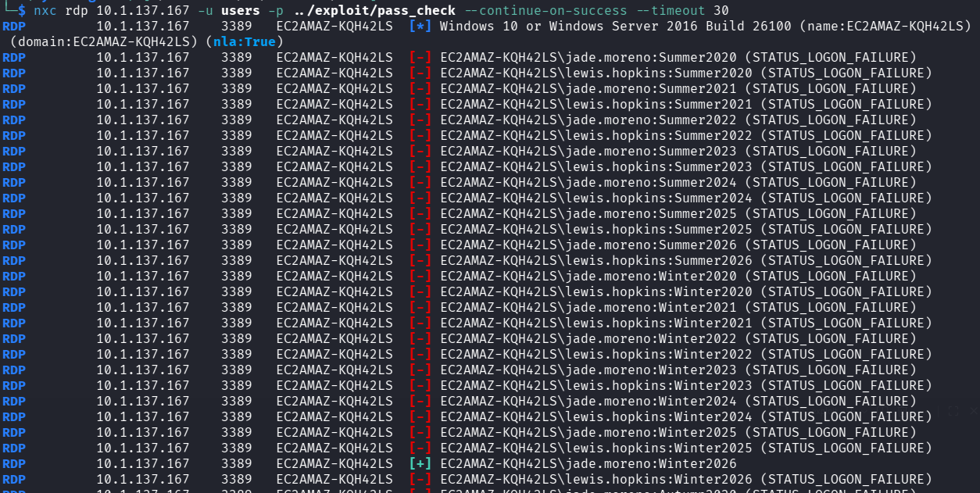
Task: Click 'jade.moreno:Winter2026' successful login text
Action: pos(651,464)
